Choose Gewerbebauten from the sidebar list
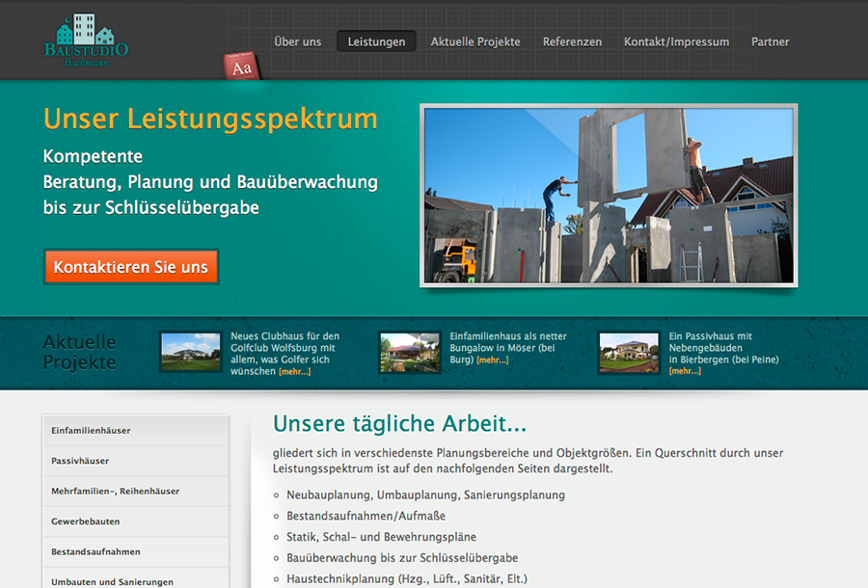The height and width of the screenshot is (588, 868). [x=135, y=521]
